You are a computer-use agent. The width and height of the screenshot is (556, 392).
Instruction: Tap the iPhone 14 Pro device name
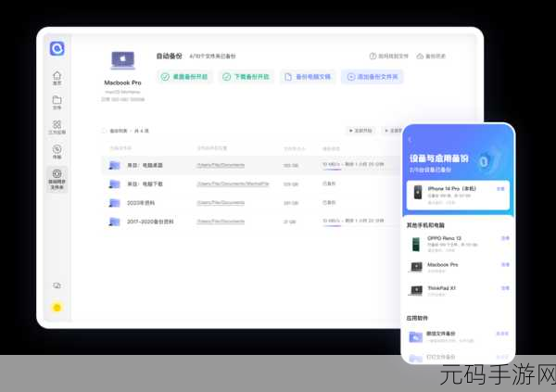pos(452,188)
